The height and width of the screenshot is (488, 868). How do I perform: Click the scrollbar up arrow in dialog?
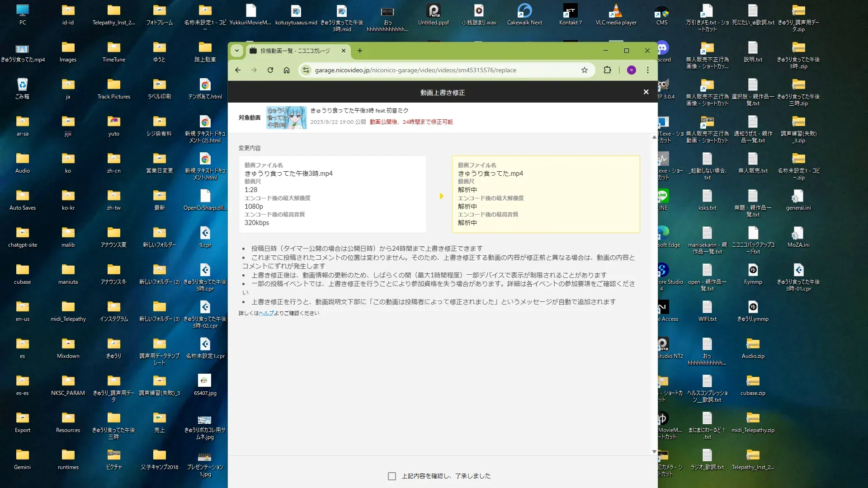(x=654, y=137)
